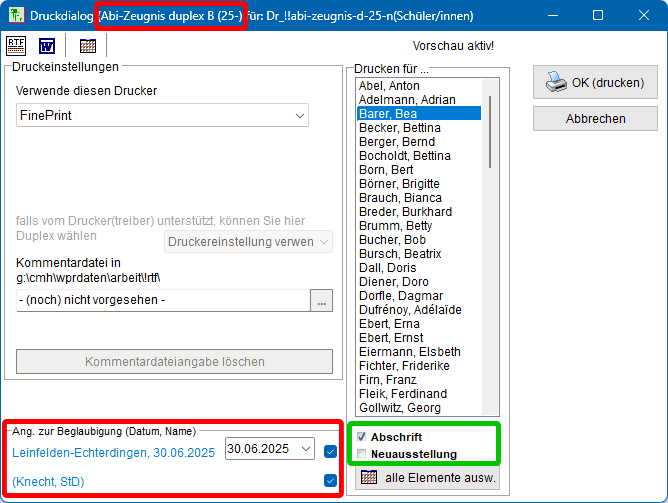The image size is (668, 503).
Task: Click the Kommentardatei path input field
Action: pos(162,300)
